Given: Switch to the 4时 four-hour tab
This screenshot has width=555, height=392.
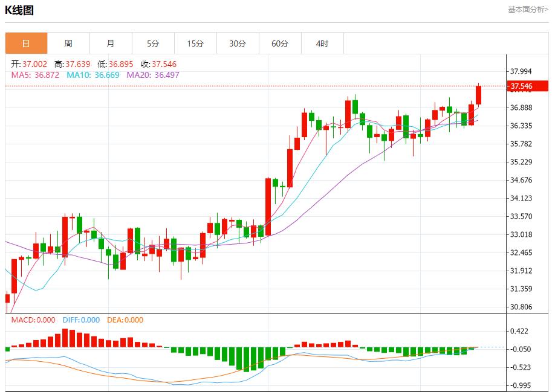Looking at the screenshot, I should (x=322, y=43).
